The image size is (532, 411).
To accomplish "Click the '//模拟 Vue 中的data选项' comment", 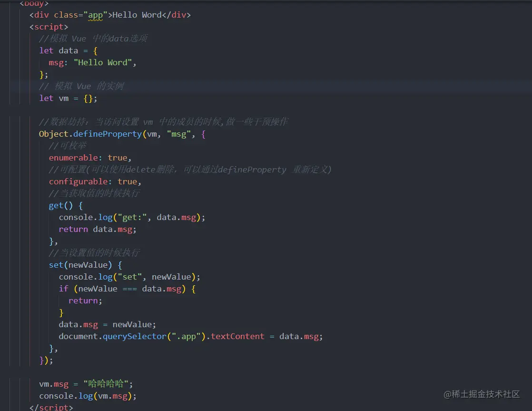I will 93,39.
